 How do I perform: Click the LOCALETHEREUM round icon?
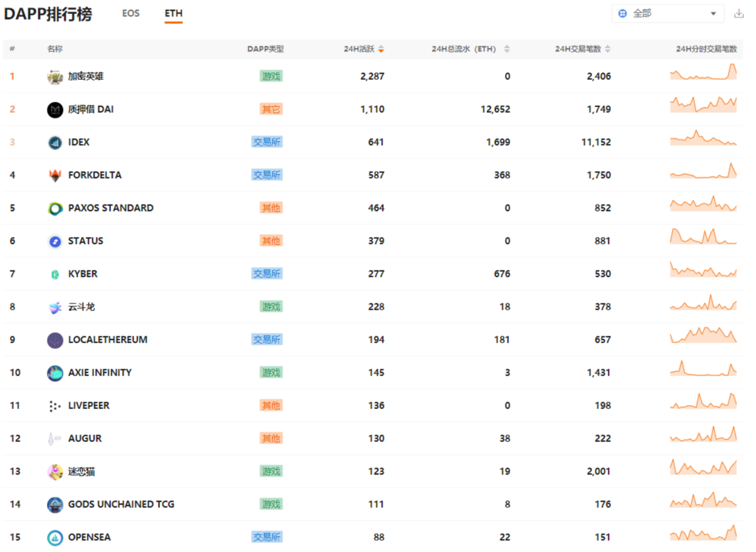55,340
